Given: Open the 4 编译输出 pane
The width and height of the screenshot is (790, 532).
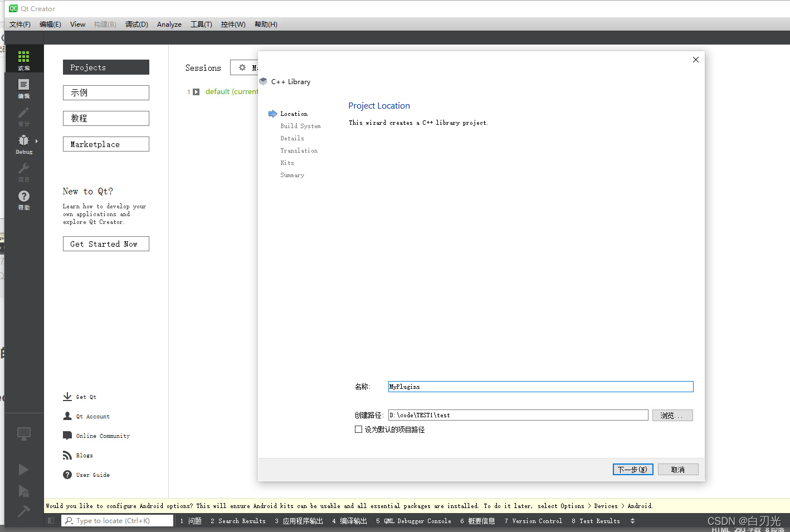Looking at the screenshot, I should (349, 521).
